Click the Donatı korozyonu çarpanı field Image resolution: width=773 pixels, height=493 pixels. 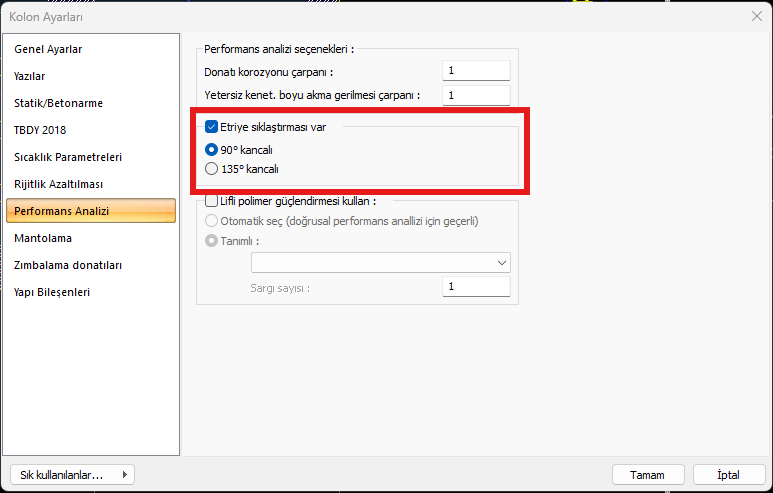[476, 71]
